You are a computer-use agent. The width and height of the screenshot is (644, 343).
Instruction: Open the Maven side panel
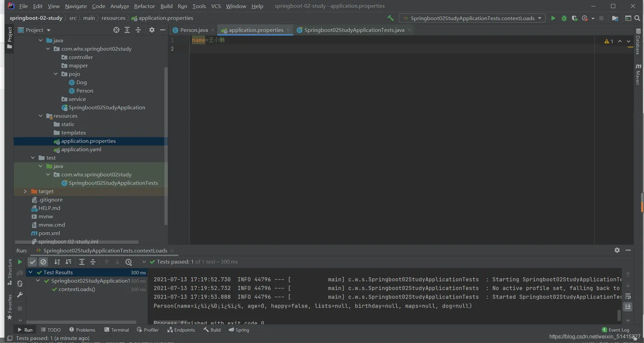click(638, 74)
